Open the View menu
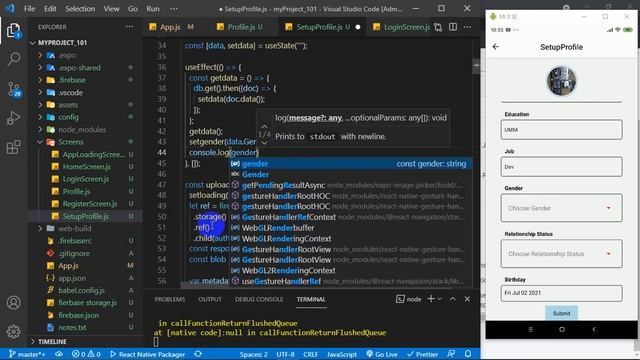 111,9
